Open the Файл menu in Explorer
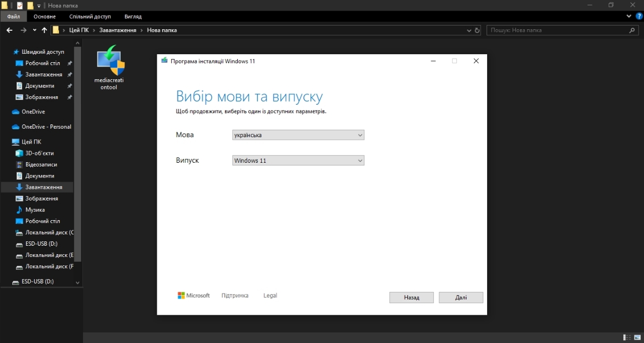 [14, 16]
